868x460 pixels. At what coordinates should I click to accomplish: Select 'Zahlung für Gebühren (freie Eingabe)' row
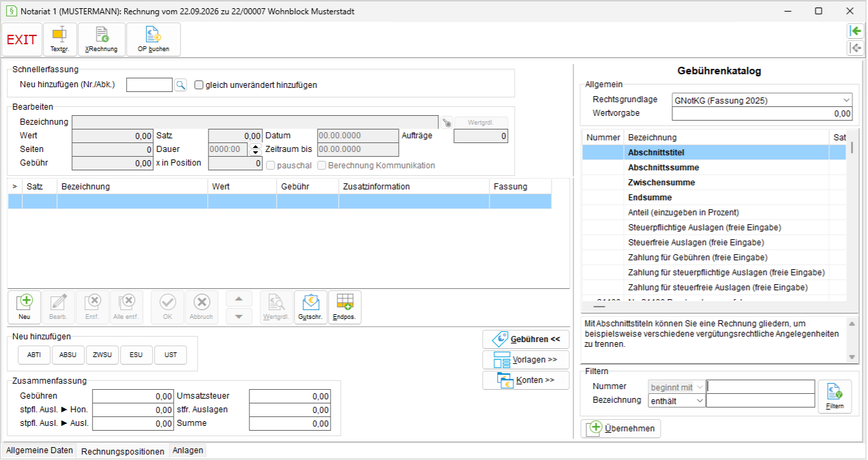714,258
